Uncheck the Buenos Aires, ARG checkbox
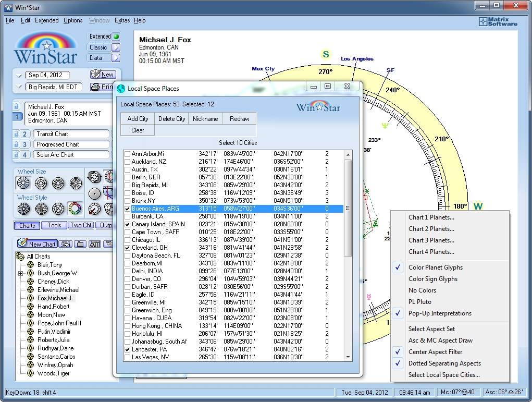This screenshot has width=532, height=402. (127, 209)
